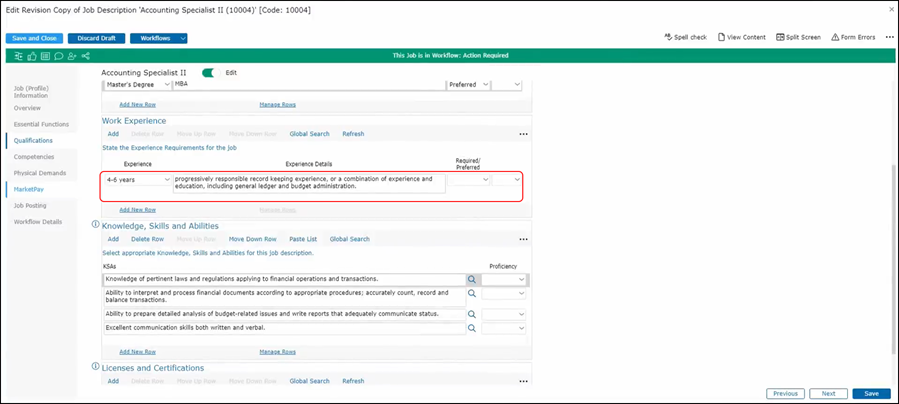Go to Competencies in left sidebar
899x404 pixels.
click(34, 157)
